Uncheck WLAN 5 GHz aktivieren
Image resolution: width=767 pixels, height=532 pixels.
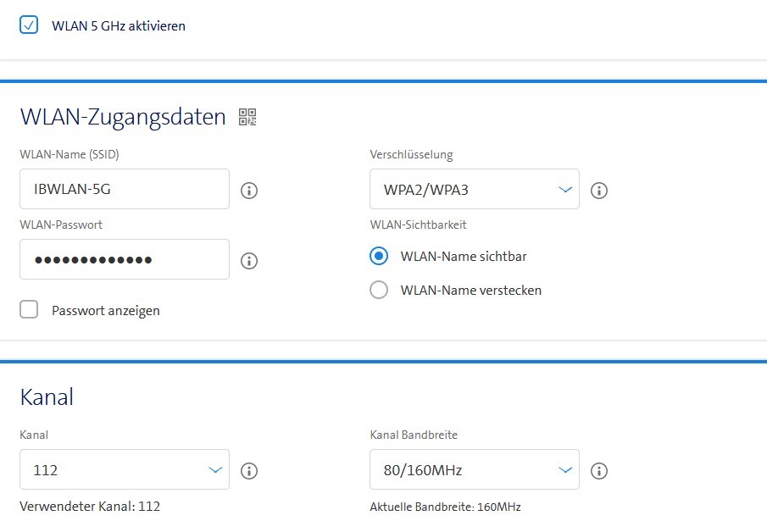29,25
